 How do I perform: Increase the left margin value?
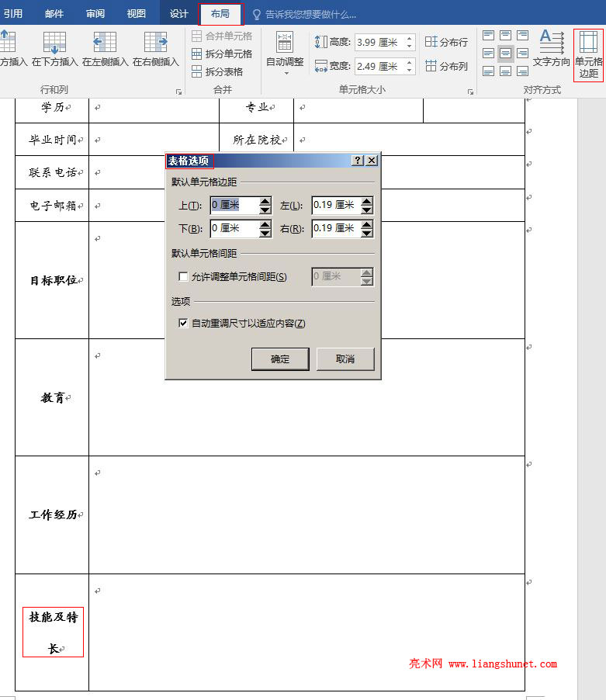click(x=367, y=201)
